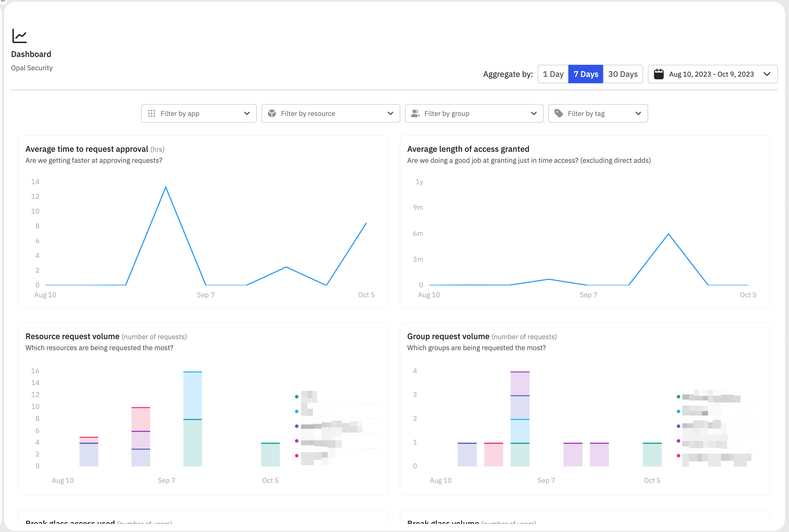Click 'Are we getting faster at approving requests?' text
789x532 pixels.
click(94, 160)
